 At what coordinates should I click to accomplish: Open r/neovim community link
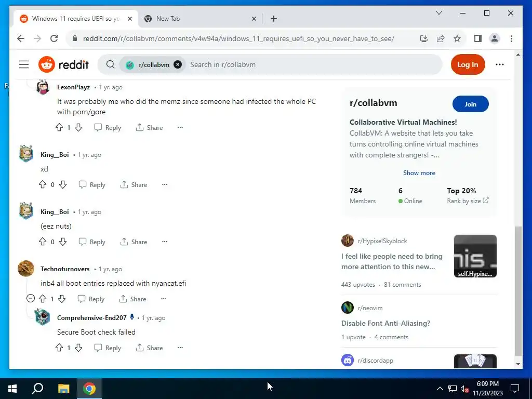(x=370, y=308)
